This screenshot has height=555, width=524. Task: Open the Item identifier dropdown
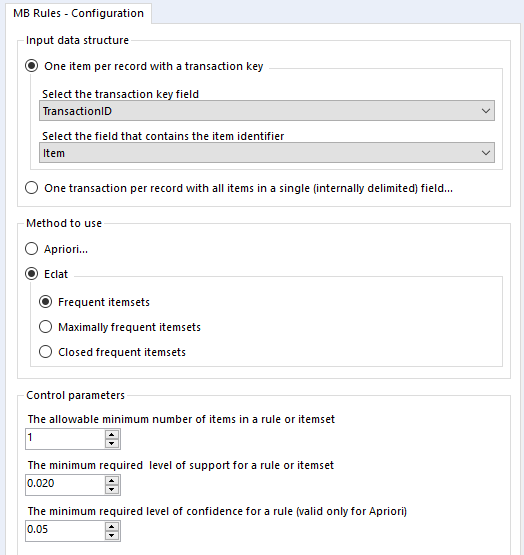tap(267, 153)
